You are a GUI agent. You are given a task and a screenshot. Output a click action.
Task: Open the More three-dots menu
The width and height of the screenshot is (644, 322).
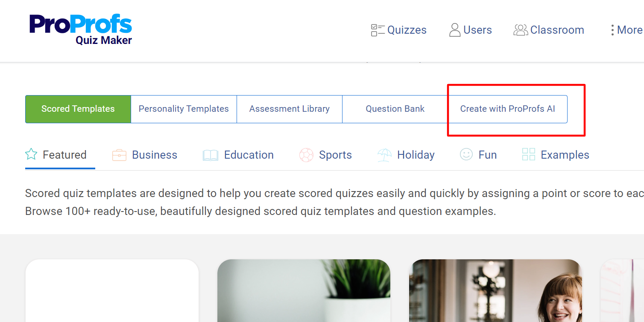[x=613, y=30]
